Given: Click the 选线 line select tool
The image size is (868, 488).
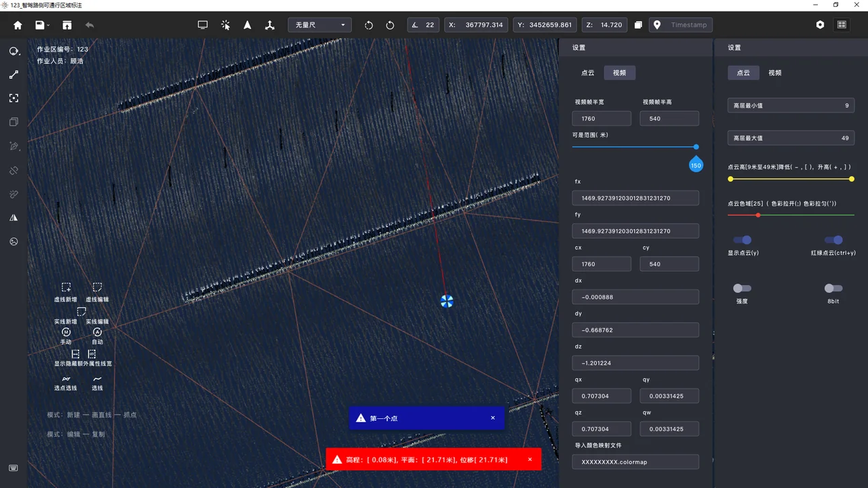Looking at the screenshot, I should click(x=98, y=383).
